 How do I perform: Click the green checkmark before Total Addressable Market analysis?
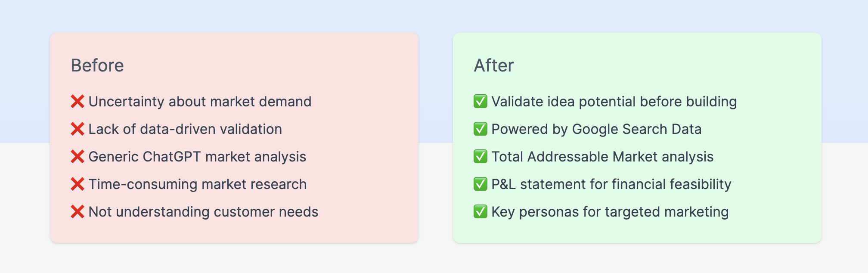[480, 157]
